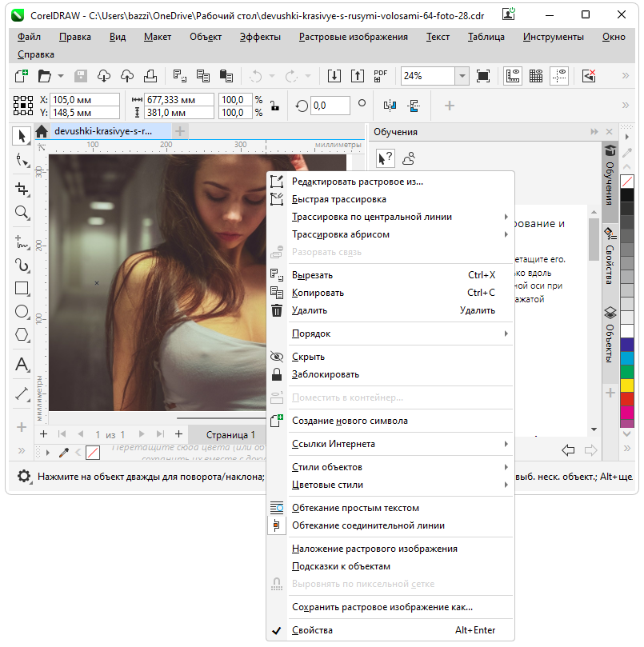Toggle Show guidelines button
Screen dimensions: 644x647
pyautogui.click(x=559, y=76)
